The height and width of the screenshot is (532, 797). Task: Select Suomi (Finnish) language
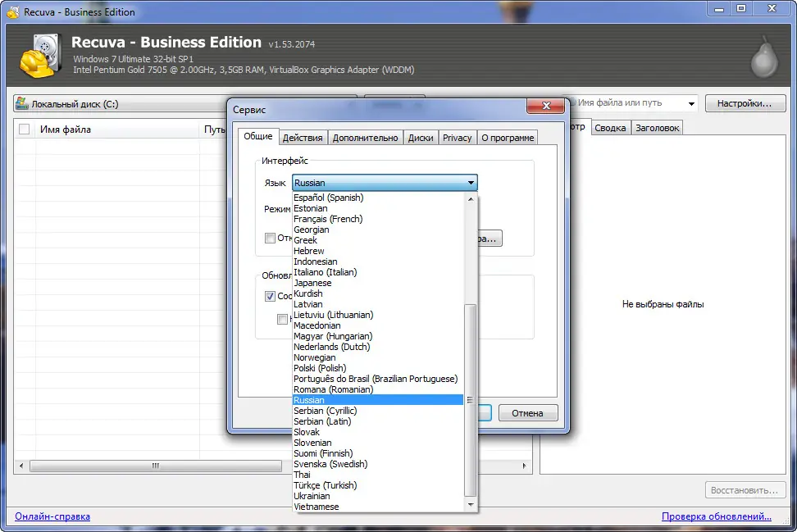coord(378,454)
